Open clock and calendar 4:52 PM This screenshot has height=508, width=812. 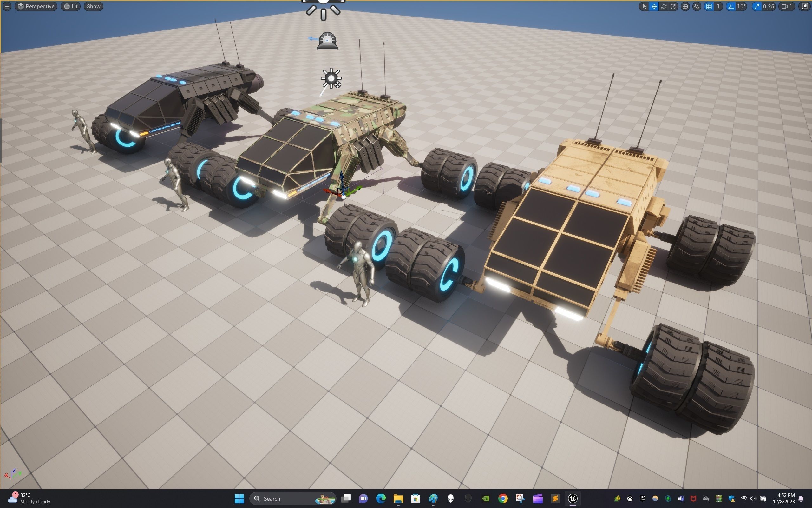click(x=784, y=498)
